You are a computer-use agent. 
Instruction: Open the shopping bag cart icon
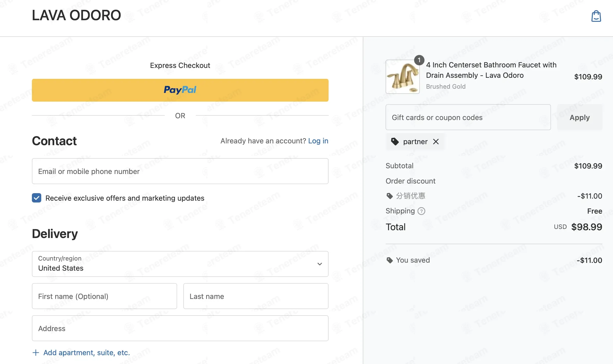[x=596, y=16]
